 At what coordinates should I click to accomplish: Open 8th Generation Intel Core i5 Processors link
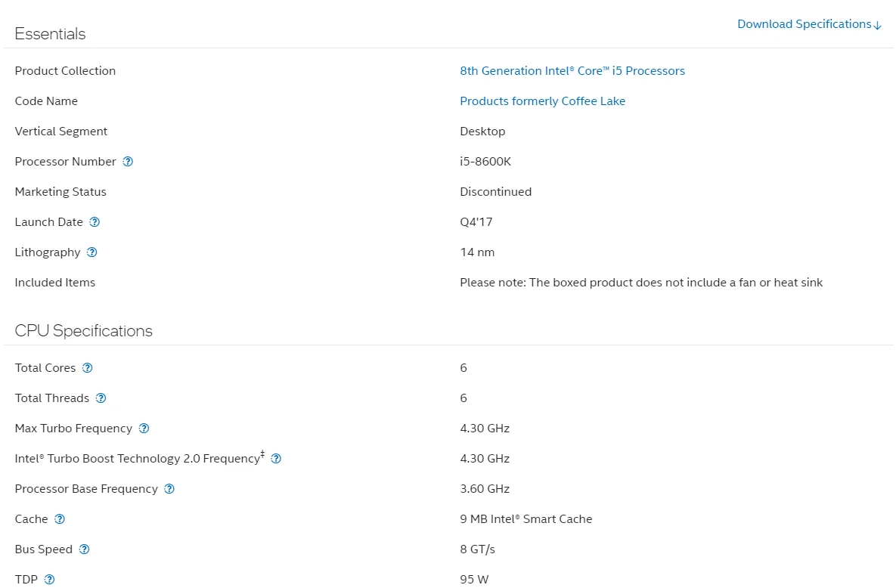(x=572, y=71)
